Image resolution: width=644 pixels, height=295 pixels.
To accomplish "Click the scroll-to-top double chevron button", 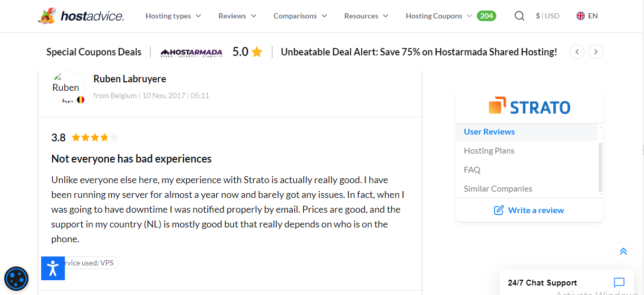I will 623,251.
